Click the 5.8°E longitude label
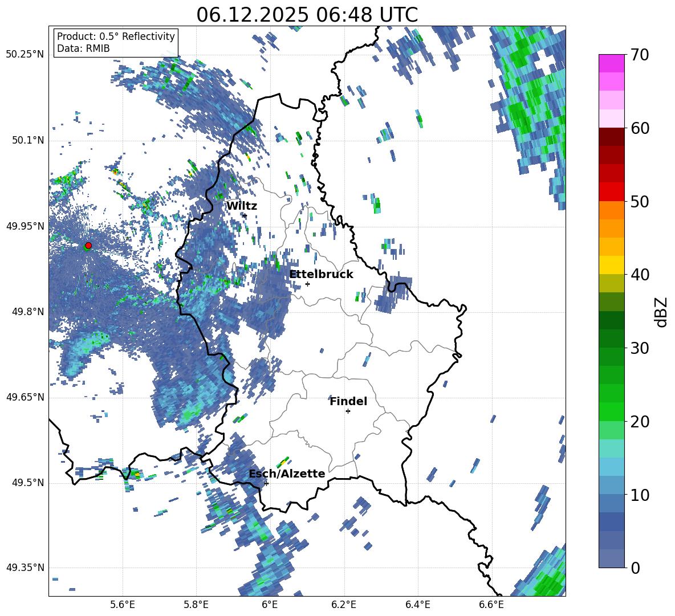Image resolution: width=675 pixels, height=616 pixels. click(196, 605)
